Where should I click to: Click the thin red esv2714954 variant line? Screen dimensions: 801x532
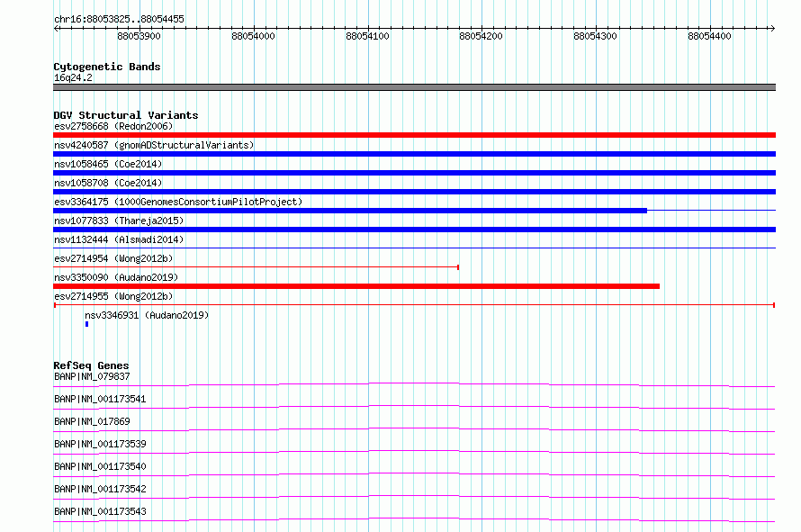pos(256,267)
